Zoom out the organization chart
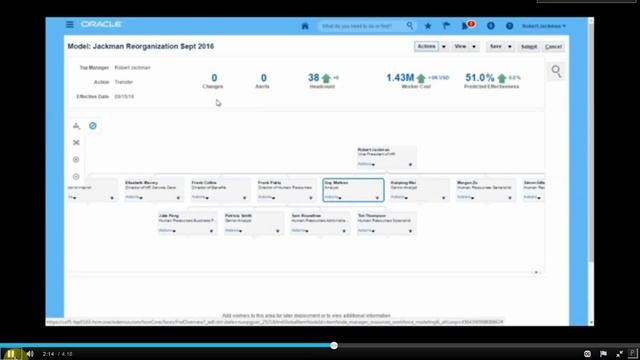The height and width of the screenshot is (360, 640). point(76,177)
